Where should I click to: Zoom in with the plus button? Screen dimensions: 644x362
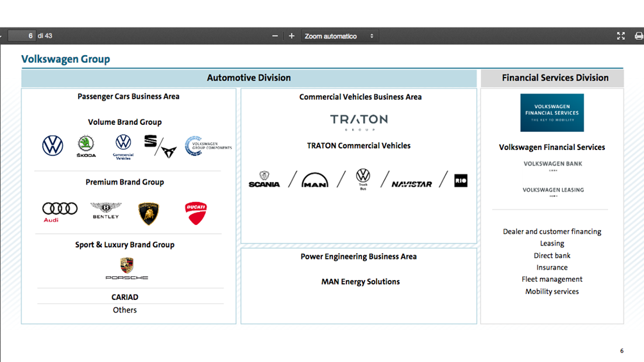click(x=292, y=36)
